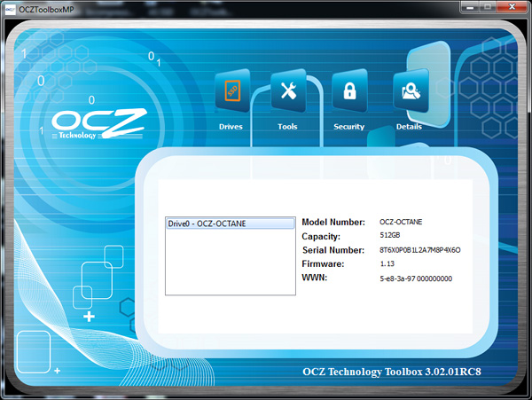Click the WWN label

(x=315, y=278)
